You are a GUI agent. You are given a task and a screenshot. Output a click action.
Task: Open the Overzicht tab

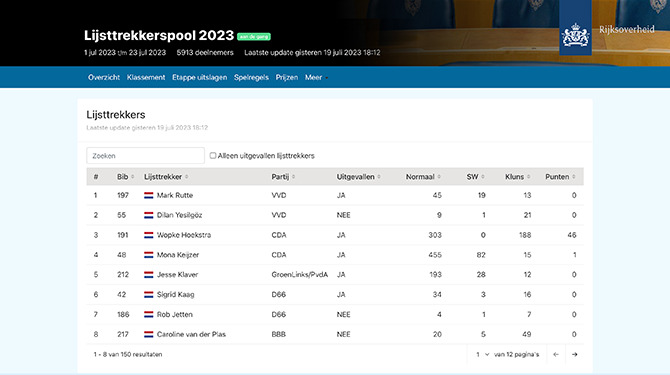104,77
